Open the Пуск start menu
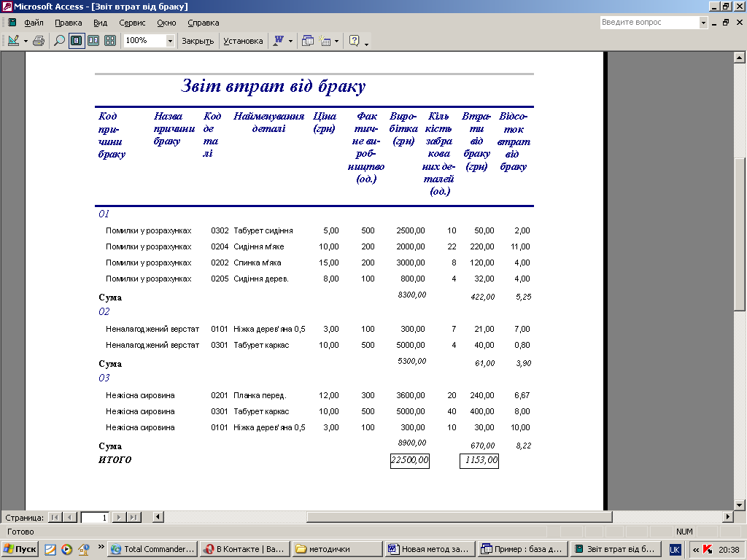This screenshot has width=747, height=560. tap(20, 549)
